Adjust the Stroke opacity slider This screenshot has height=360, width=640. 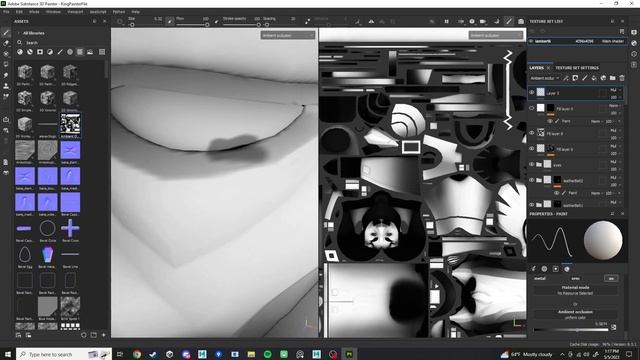pyautogui.click(x=242, y=24)
